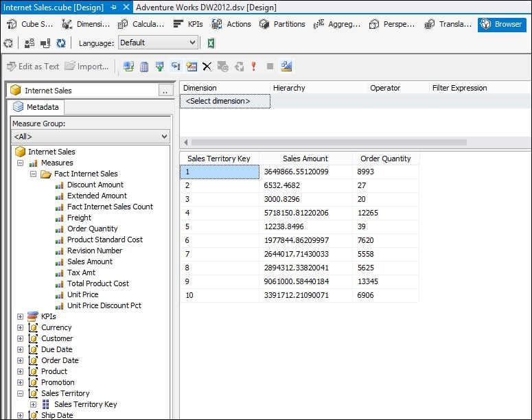The width and height of the screenshot is (532, 420).
Task: Click the KPIs tab icon
Action: coord(178,24)
